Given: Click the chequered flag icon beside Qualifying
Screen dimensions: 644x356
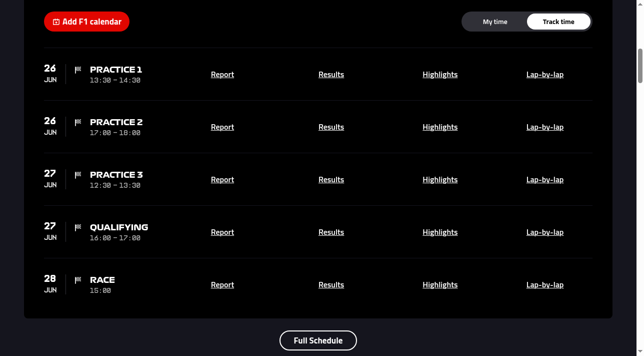Looking at the screenshot, I should 78,227.
